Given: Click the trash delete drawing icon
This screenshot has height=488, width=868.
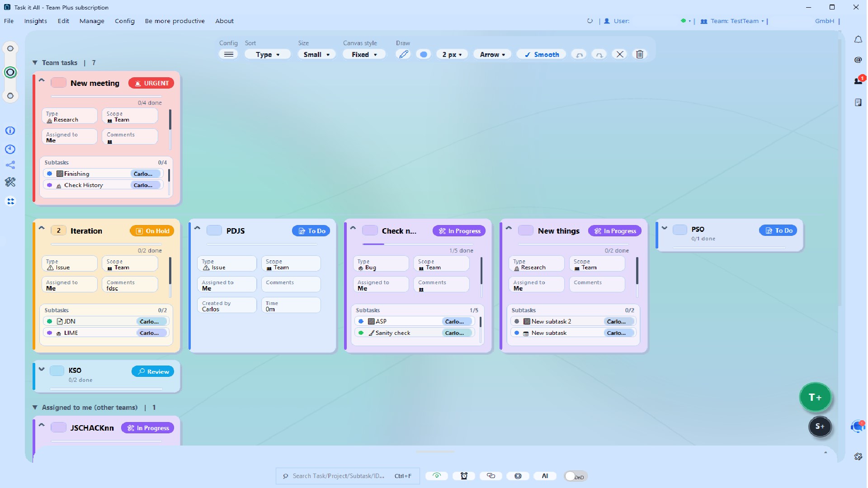Looking at the screenshot, I should click(x=640, y=54).
